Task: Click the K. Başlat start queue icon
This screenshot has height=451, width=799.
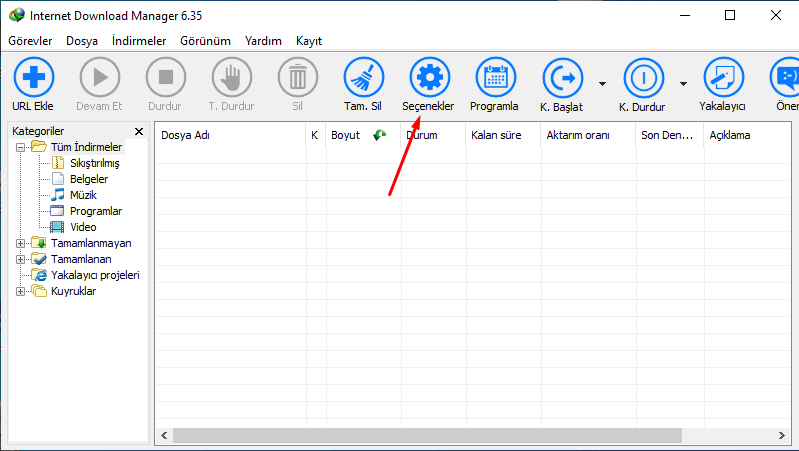Action: click(563, 78)
